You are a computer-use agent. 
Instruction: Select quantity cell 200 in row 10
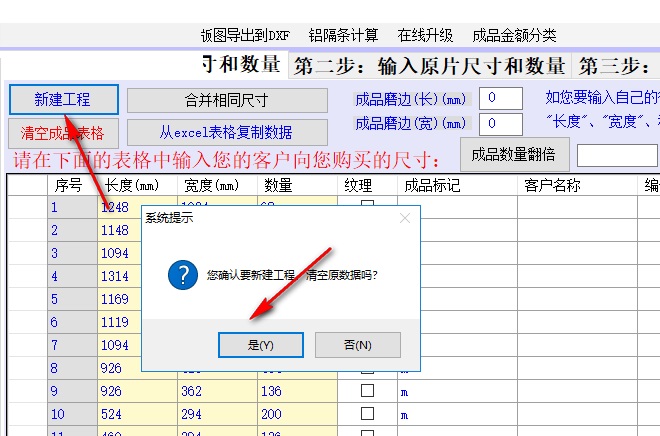[x=297, y=414]
